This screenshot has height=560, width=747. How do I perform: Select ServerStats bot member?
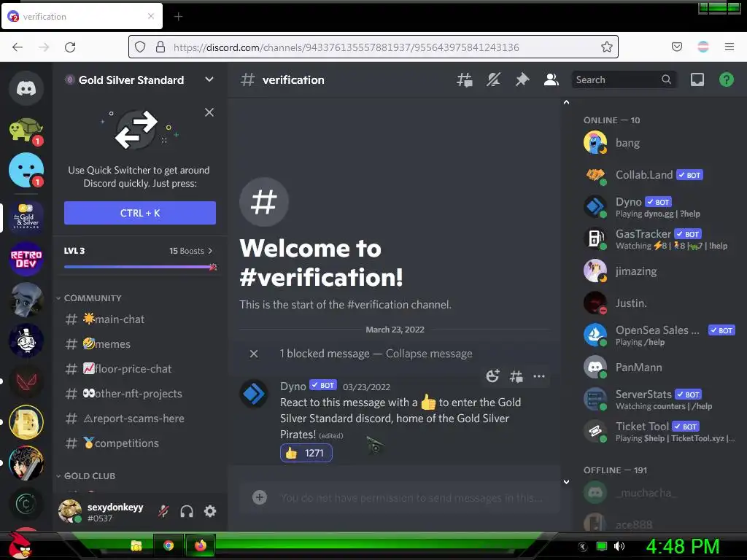click(659, 399)
